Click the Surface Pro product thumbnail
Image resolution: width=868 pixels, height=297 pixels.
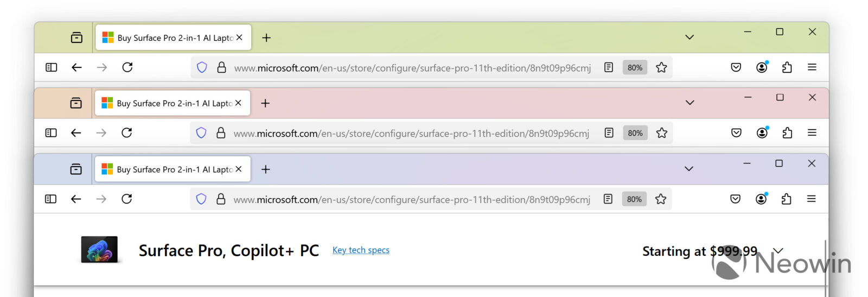[99, 250]
